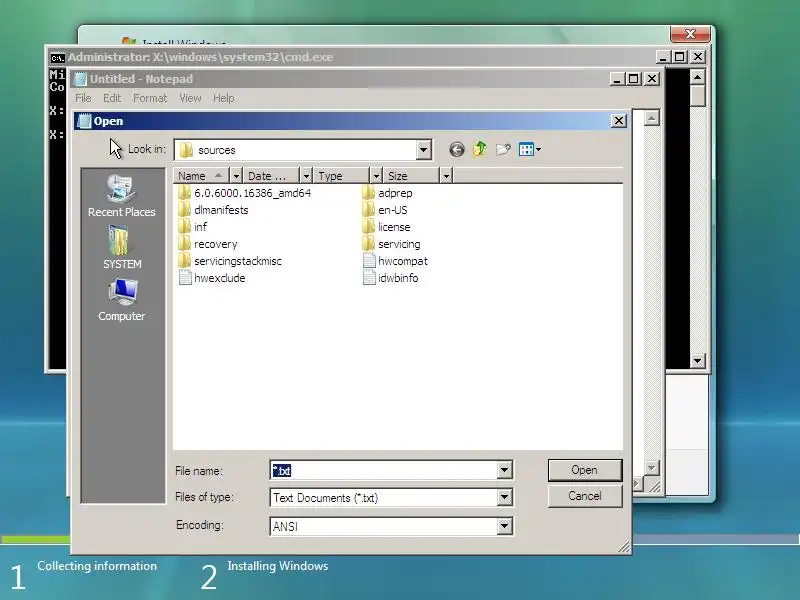This screenshot has width=800, height=600.
Task: Select SYSTEM in the places bar
Action: (122, 248)
